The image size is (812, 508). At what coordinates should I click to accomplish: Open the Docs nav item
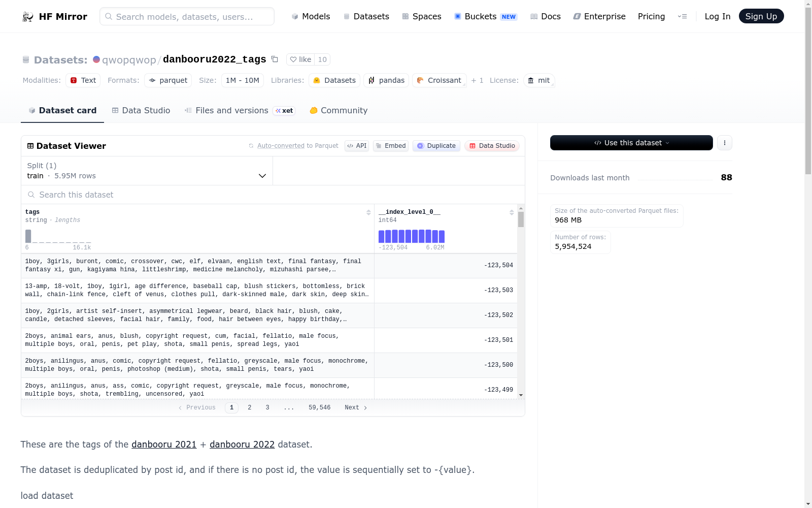click(545, 16)
